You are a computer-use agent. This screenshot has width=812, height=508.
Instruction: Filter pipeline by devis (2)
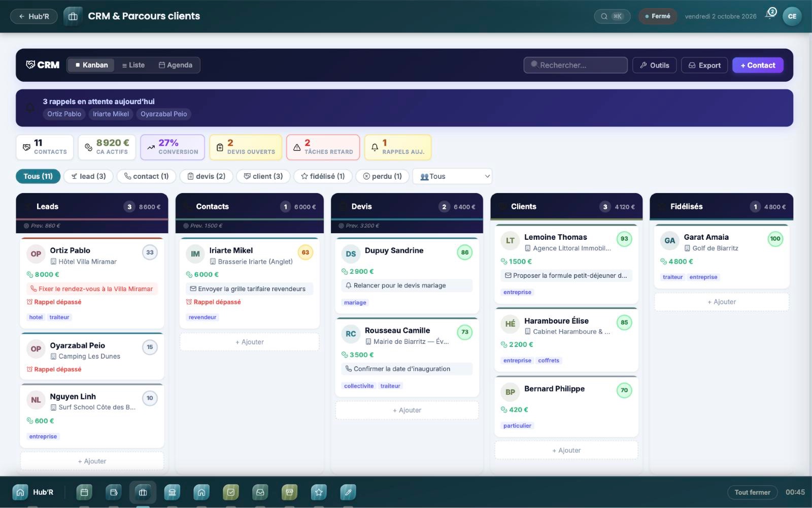[x=206, y=176]
